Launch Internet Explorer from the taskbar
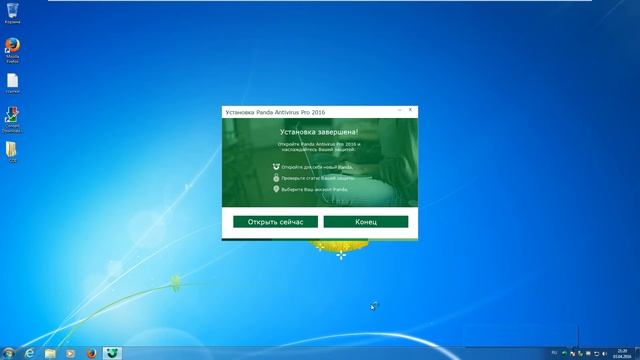 click(29, 353)
